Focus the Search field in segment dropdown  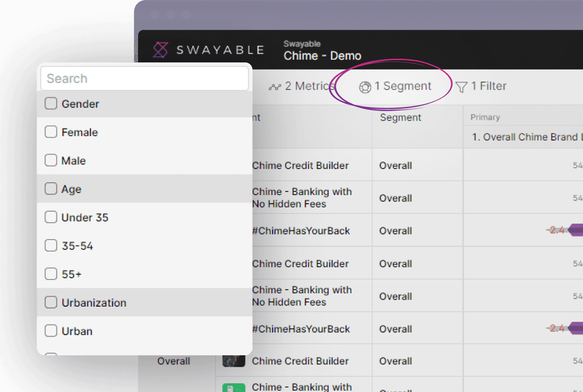(x=145, y=78)
